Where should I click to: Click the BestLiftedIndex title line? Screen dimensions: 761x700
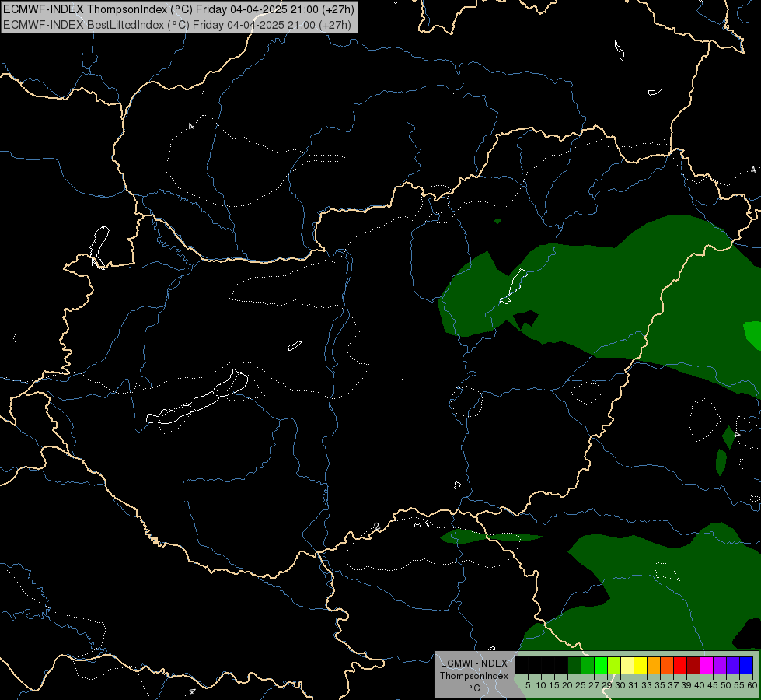click(x=177, y=25)
